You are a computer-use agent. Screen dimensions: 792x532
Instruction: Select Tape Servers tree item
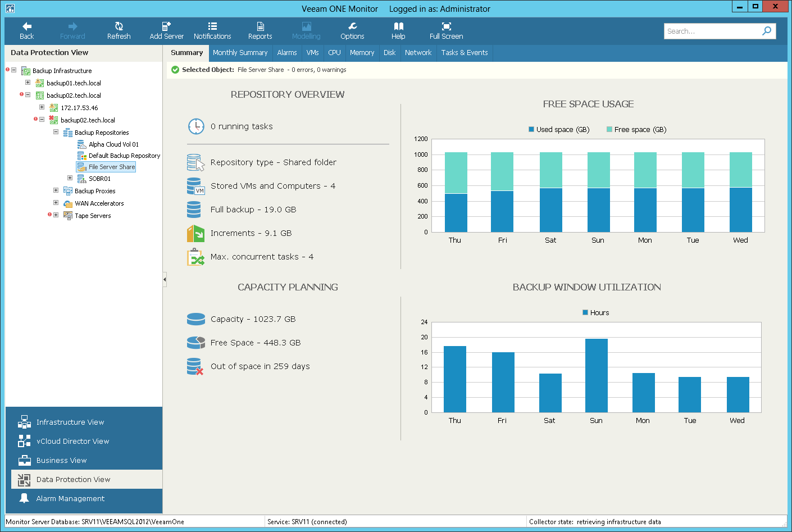pos(93,216)
